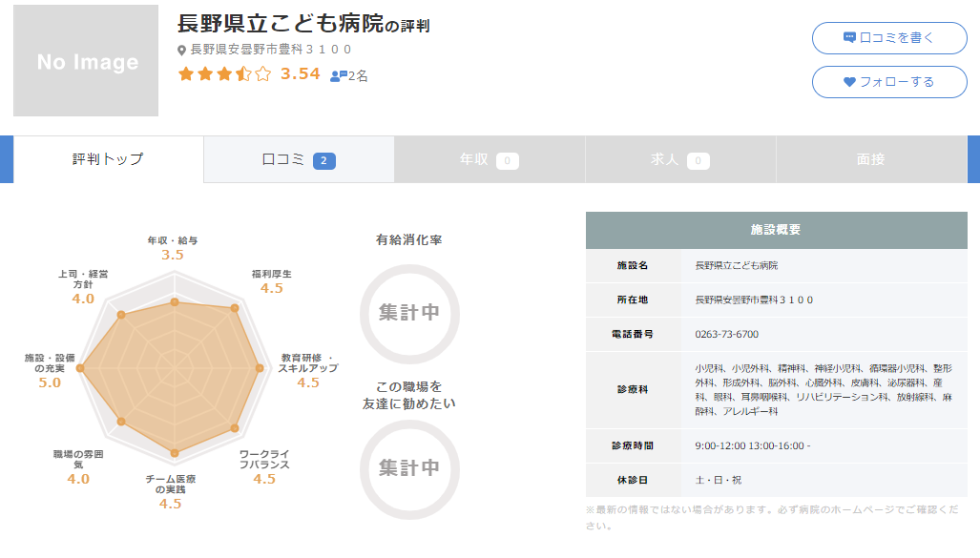This screenshot has width=980, height=558.
Task: Click the 3.54 rating score
Action: [300, 73]
